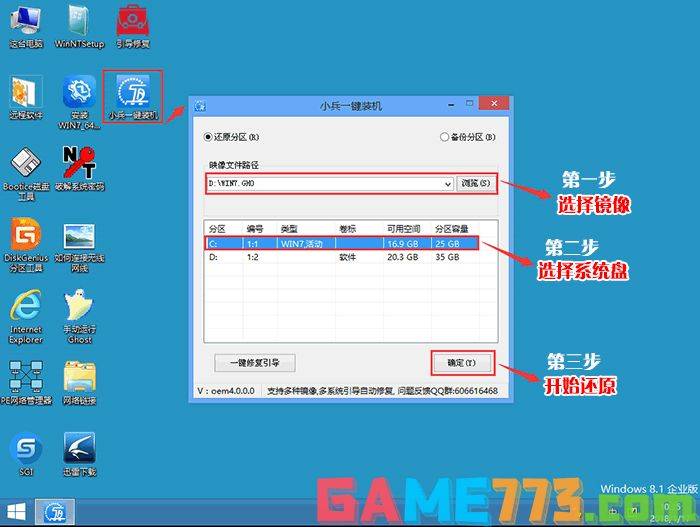Viewport: 700px width, 527px height.
Task: Select the D: partition row
Action: (x=342, y=257)
